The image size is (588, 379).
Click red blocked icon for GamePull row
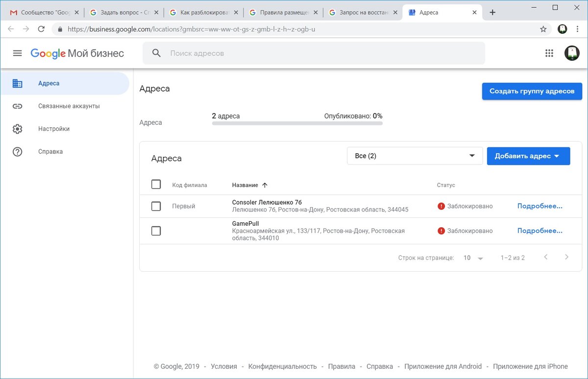(x=441, y=231)
